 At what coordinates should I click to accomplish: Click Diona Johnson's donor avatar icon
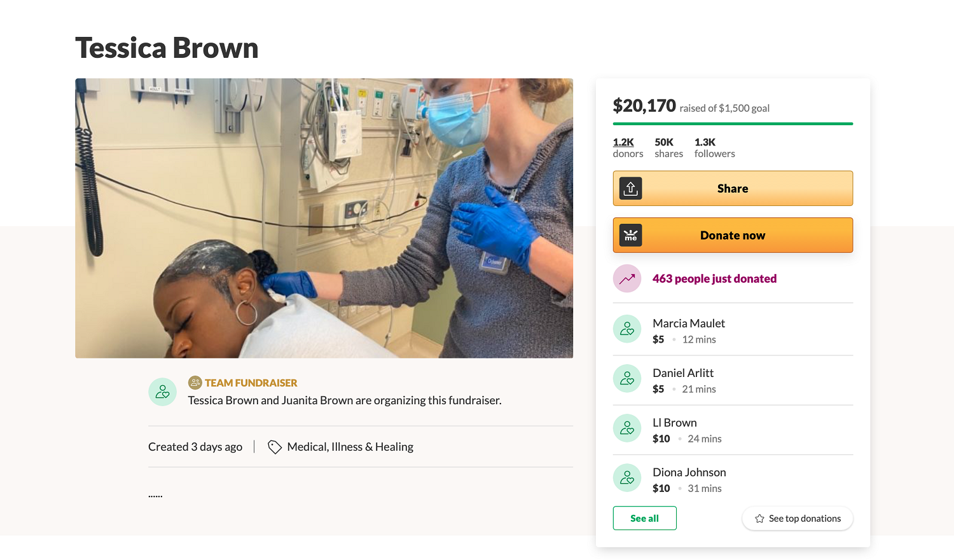(x=627, y=478)
